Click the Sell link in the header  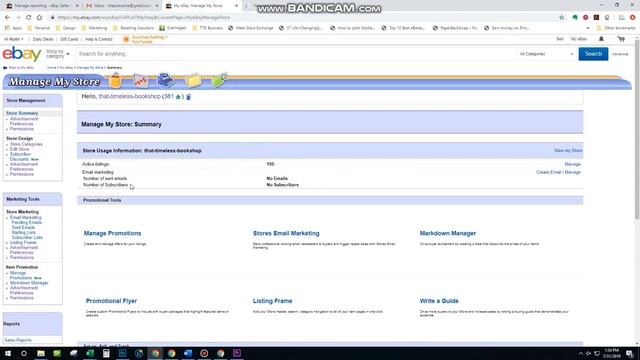point(560,39)
